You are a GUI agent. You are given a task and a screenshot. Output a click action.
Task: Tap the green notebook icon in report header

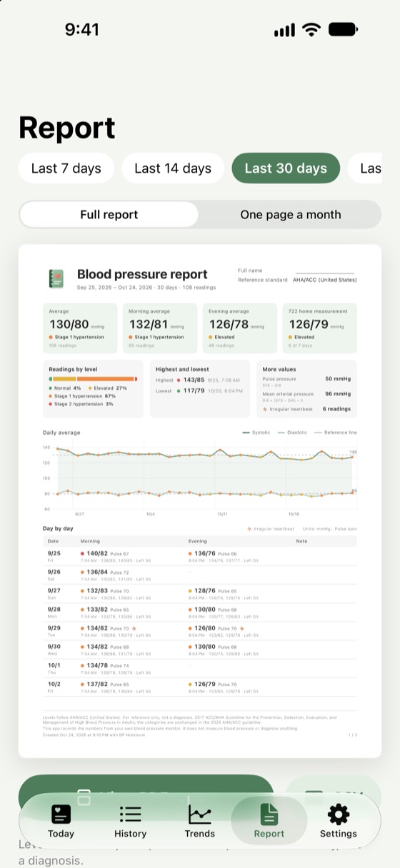[x=56, y=278]
